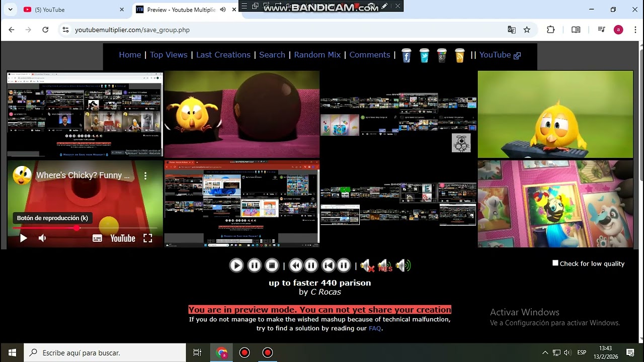
Task: Click the address bar URL
Action: [x=132, y=30]
